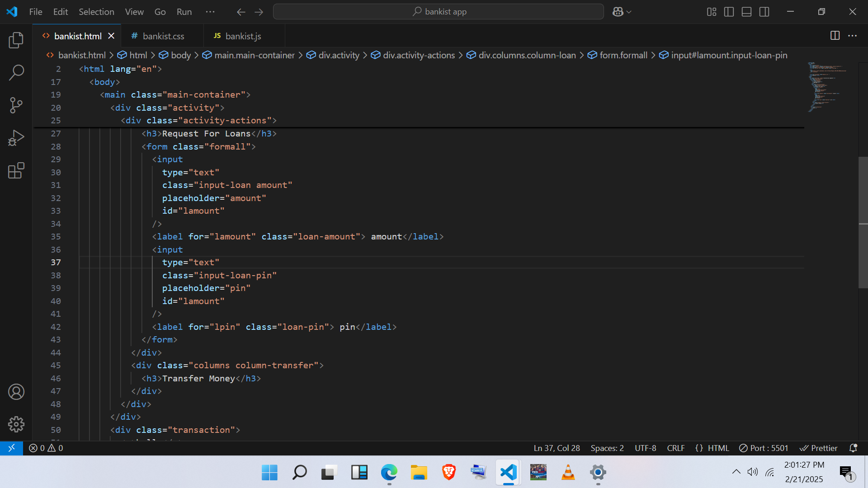Expand the additional menus ellipsis
The image size is (868, 488).
coord(210,12)
